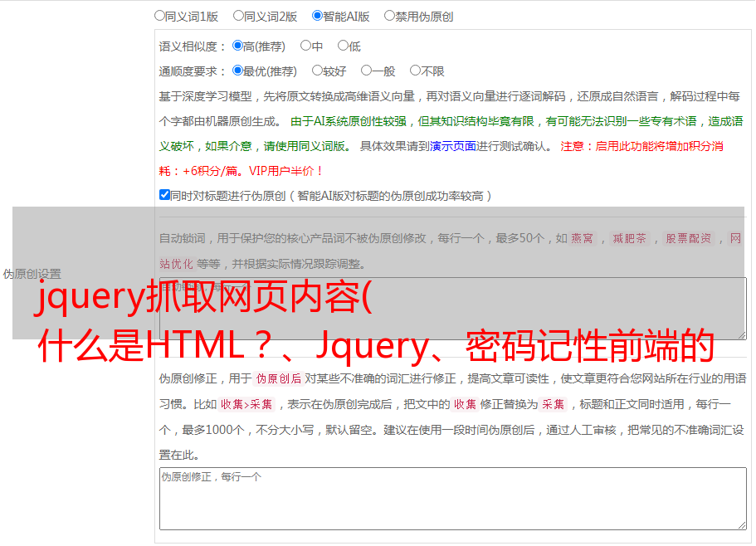Click the 伪原创设置 section label
Image resolution: width=756 pixels, height=546 pixels.
point(32,274)
